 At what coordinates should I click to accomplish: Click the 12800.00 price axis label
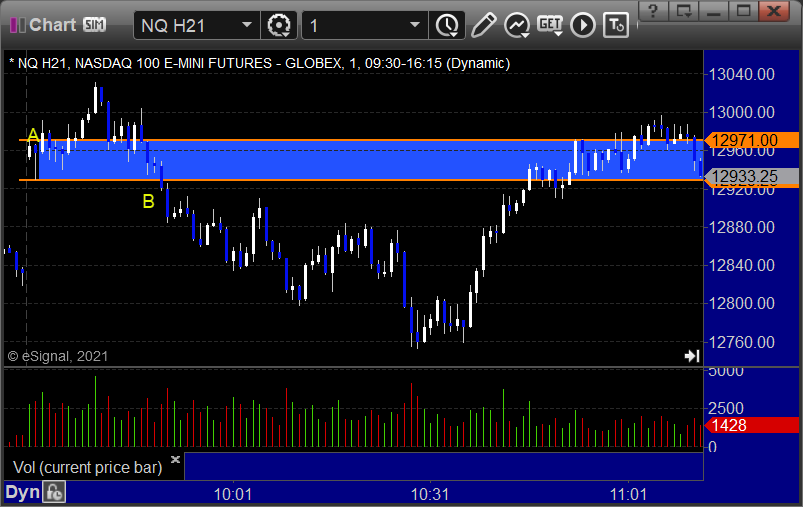click(x=741, y=304)
